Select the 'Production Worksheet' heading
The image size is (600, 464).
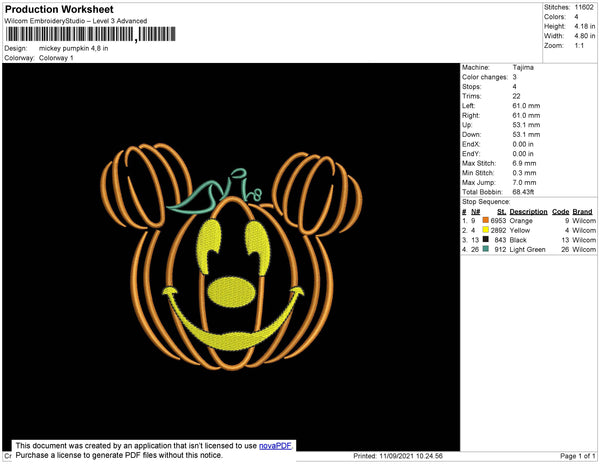point(59,9)
